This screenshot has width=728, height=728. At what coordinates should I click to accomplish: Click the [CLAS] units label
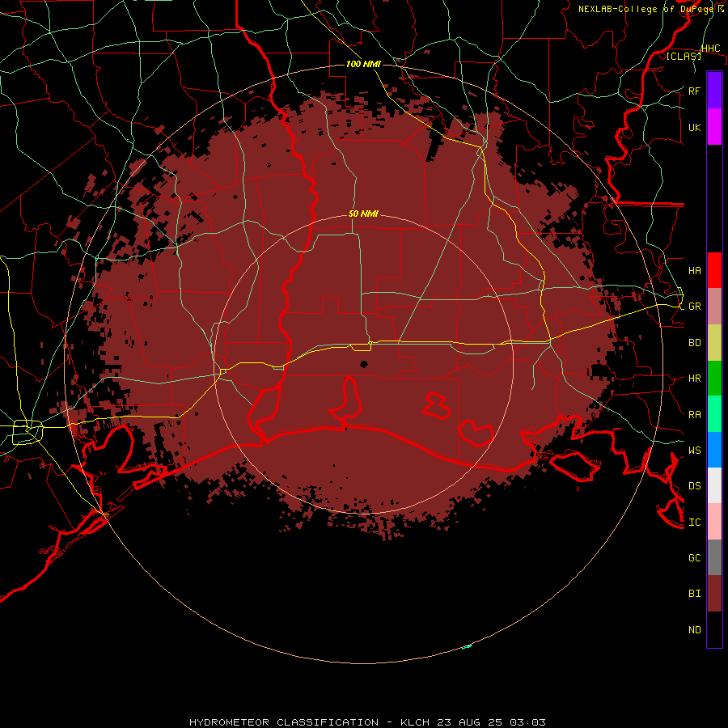684,56
